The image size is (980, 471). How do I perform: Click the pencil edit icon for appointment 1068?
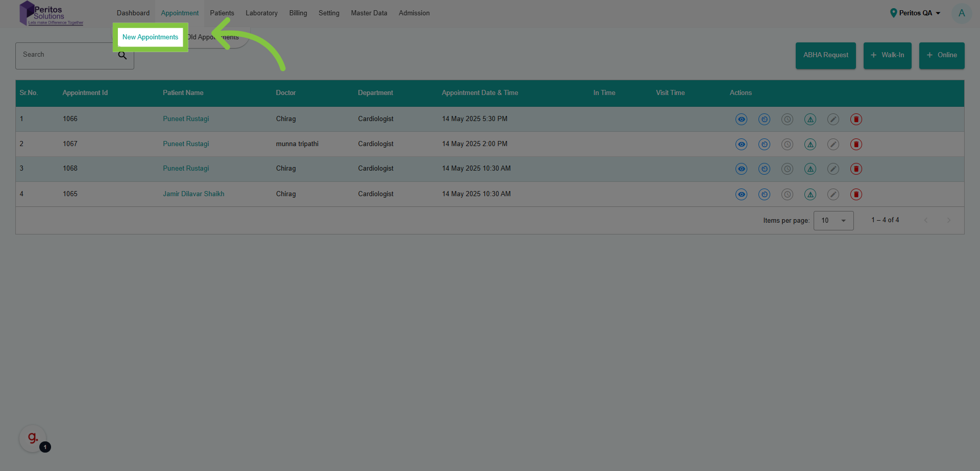833,169
